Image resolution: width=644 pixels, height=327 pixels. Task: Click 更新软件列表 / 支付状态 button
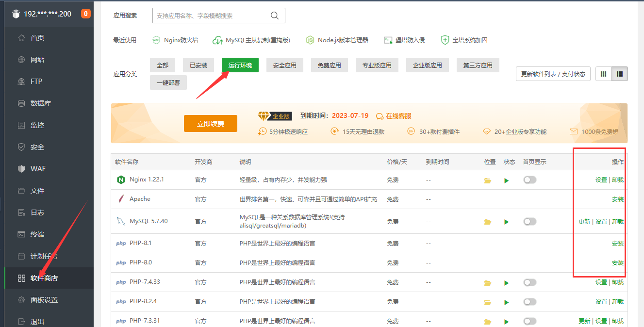click(x=553, y=74)
